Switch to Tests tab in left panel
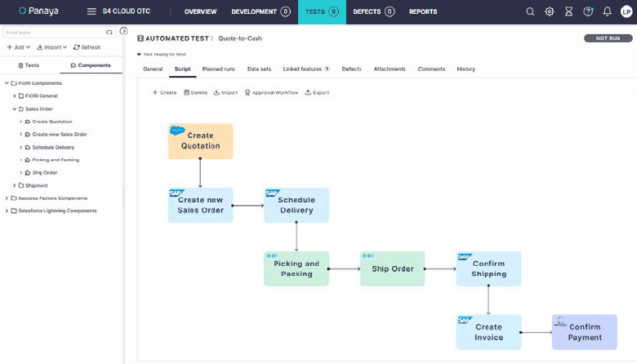This screenshot has height=364, width=637. pyautogui.click(x=29, y=65)
